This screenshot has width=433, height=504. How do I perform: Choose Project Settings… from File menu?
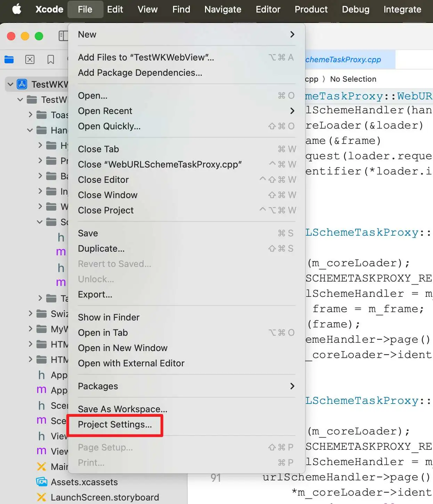pyautogui.click(x=115, y=424)
